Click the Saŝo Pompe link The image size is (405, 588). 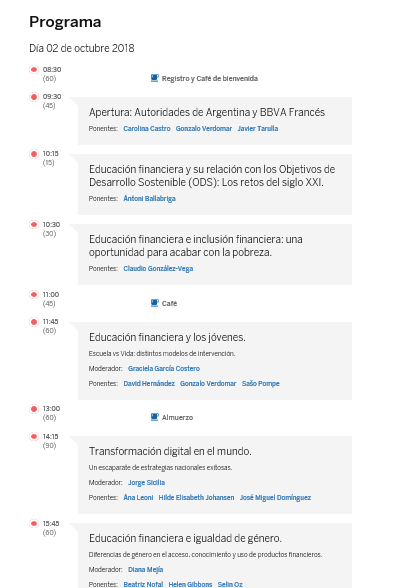(x=261, y=384)
